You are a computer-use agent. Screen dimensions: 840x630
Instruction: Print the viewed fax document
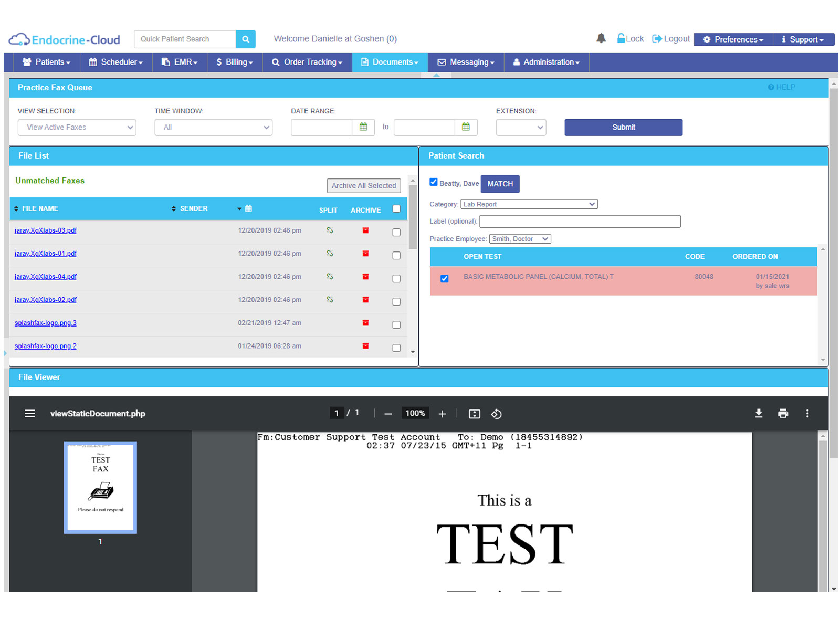(x=783, y=414)
